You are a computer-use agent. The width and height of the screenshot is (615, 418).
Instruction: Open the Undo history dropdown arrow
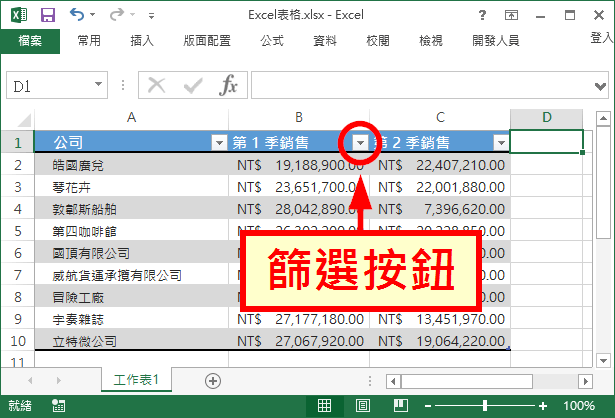(93, 15)
